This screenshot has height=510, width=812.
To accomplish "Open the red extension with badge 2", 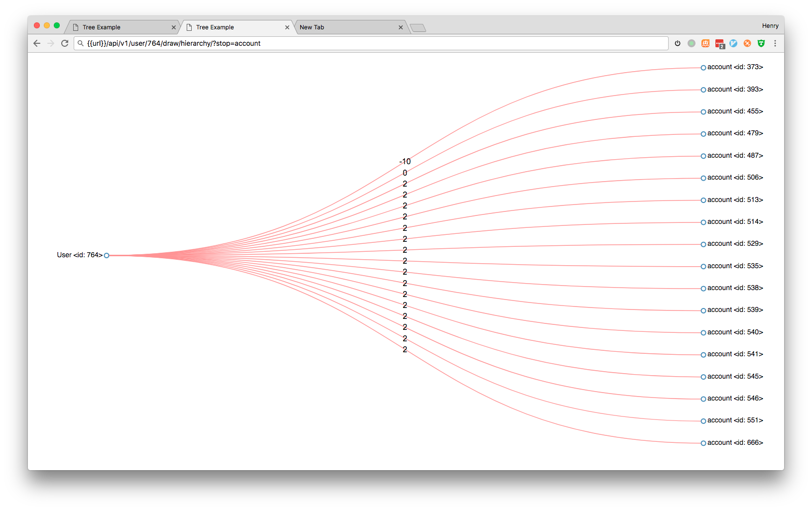I will 719,44.
